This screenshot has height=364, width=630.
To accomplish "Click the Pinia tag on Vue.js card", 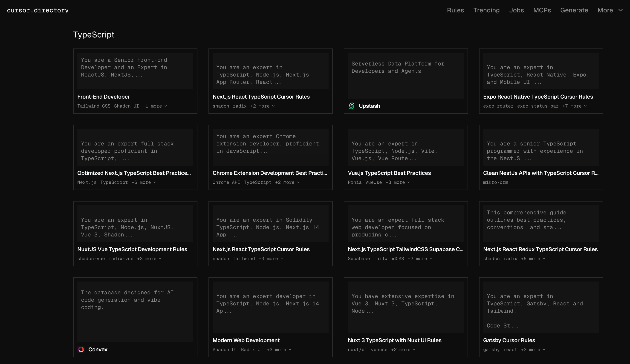I will (x=355, y=182).
